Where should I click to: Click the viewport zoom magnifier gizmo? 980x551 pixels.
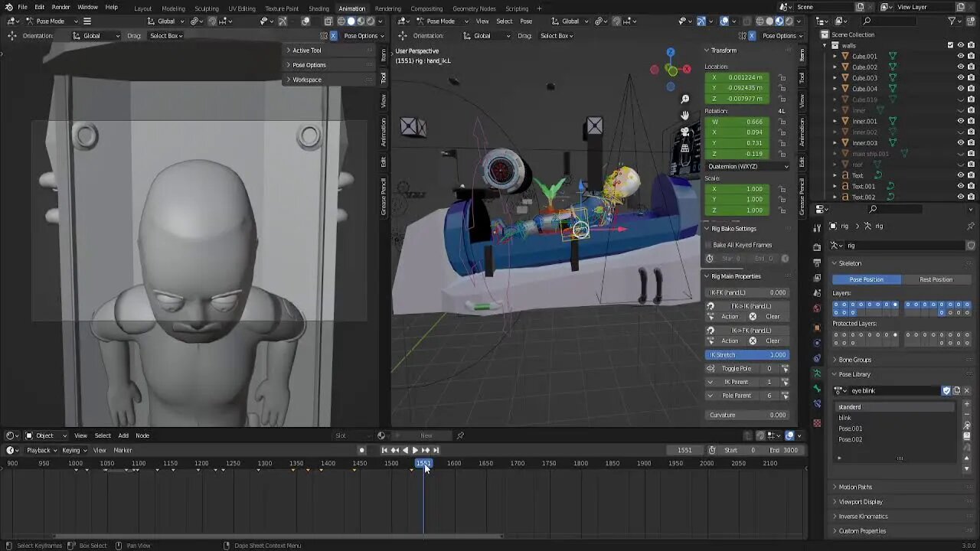point(684,99)
